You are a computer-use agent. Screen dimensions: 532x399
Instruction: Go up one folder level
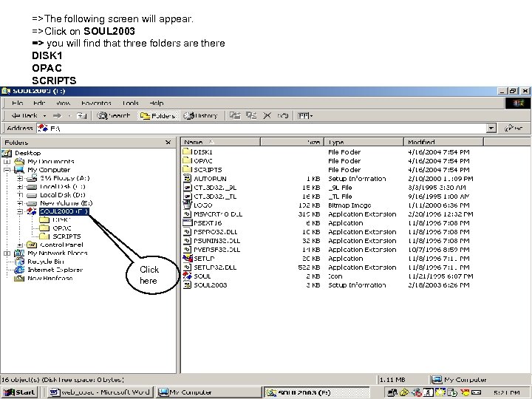coord(81,116)
